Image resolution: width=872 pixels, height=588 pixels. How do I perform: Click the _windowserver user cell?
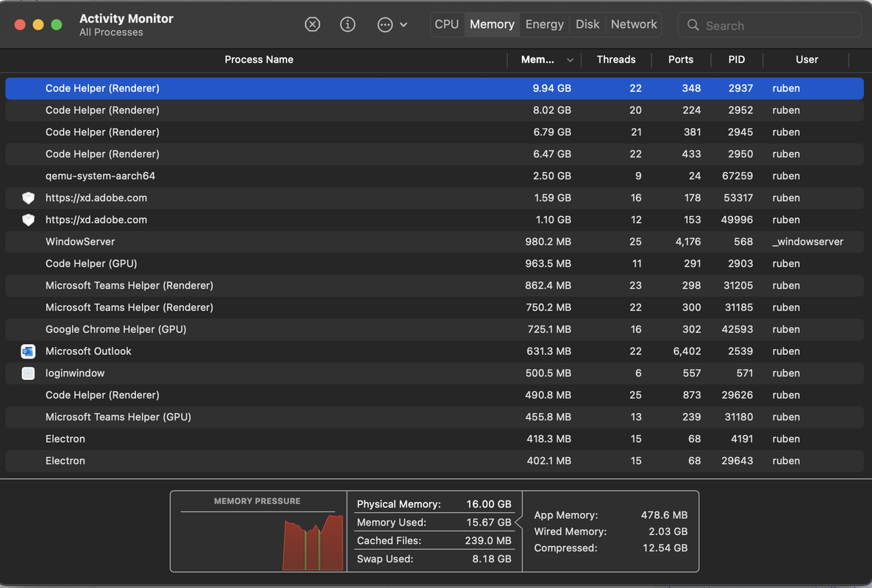807,242
